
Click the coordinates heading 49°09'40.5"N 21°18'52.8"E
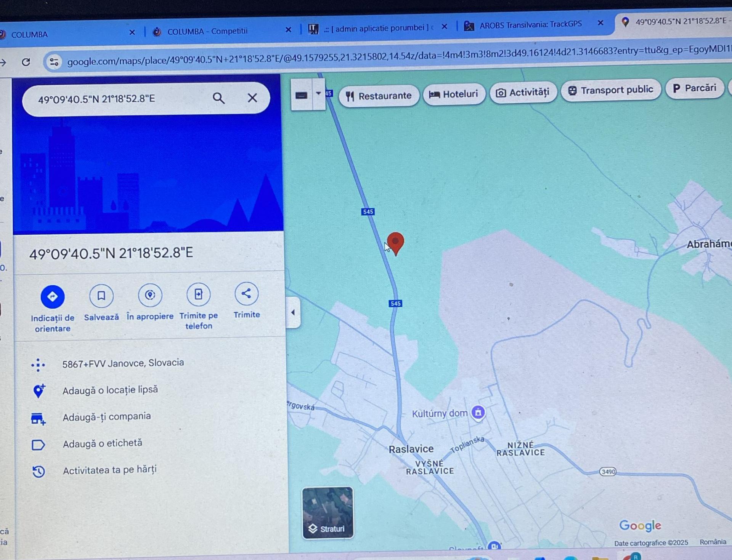[x=111, y=254]
